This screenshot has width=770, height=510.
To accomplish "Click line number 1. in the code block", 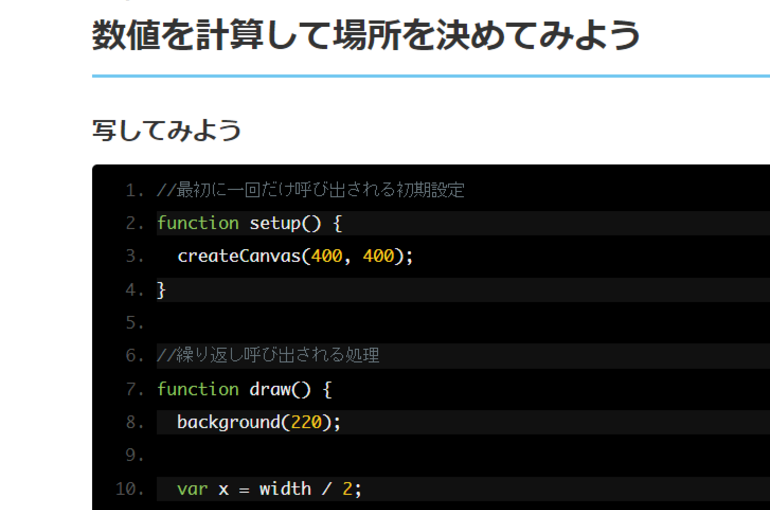I will [135, 190].
